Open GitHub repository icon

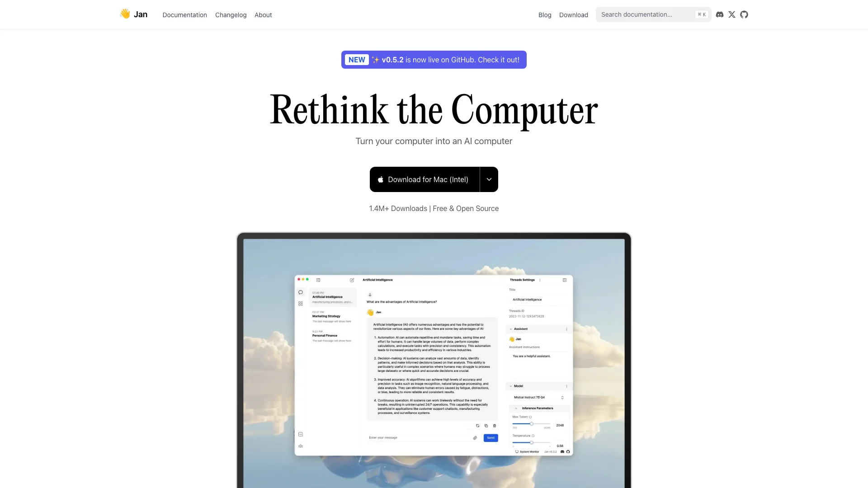[744, 14]
